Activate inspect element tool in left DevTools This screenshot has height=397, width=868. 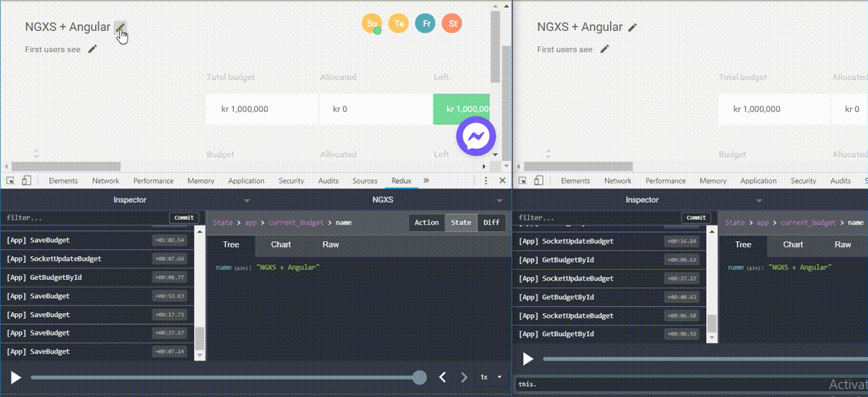click(x=11, y=181)
